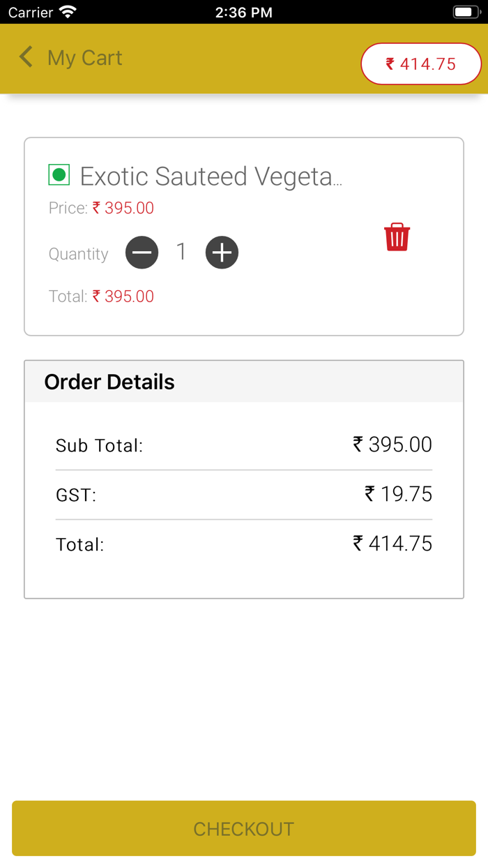The height and width of the screenshot is (868, 488).
Task: Click the green vegetarian indicator icon
Action: click(x=59, y=175)
